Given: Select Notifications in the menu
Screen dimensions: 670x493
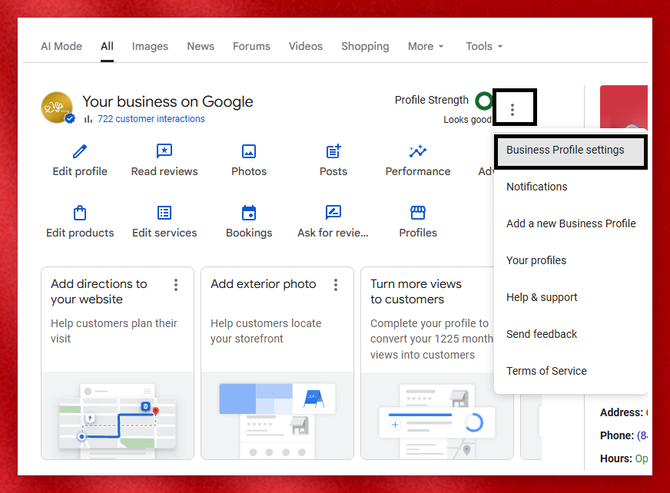Looking at the screenshot, I should (570, 187).
